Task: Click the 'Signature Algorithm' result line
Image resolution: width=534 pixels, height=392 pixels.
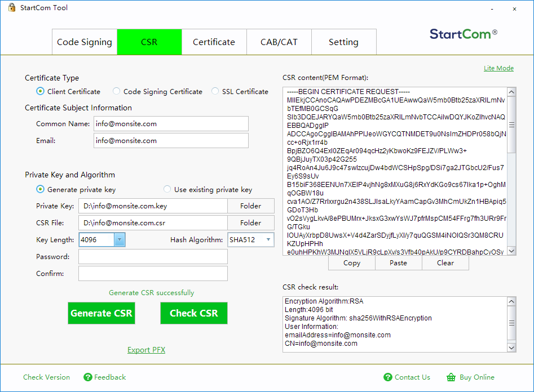Action: (x=358, y=318)
